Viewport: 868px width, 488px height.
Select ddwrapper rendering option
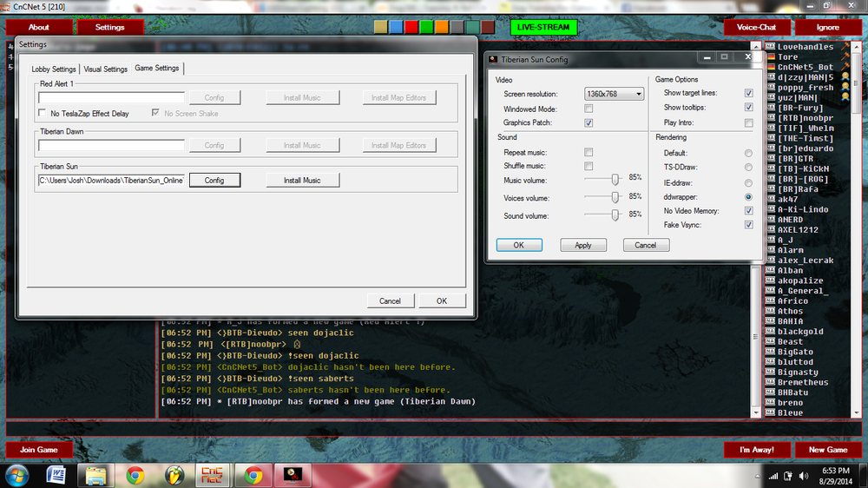748,197
